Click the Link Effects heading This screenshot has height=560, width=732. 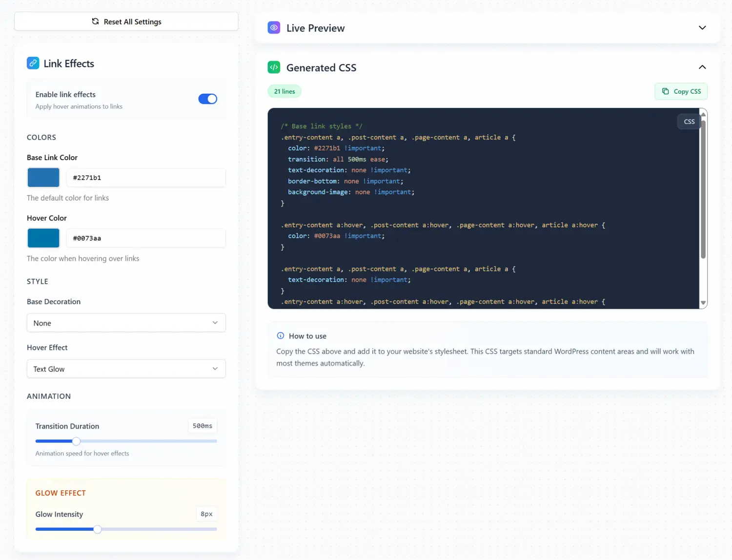[69, 63]
